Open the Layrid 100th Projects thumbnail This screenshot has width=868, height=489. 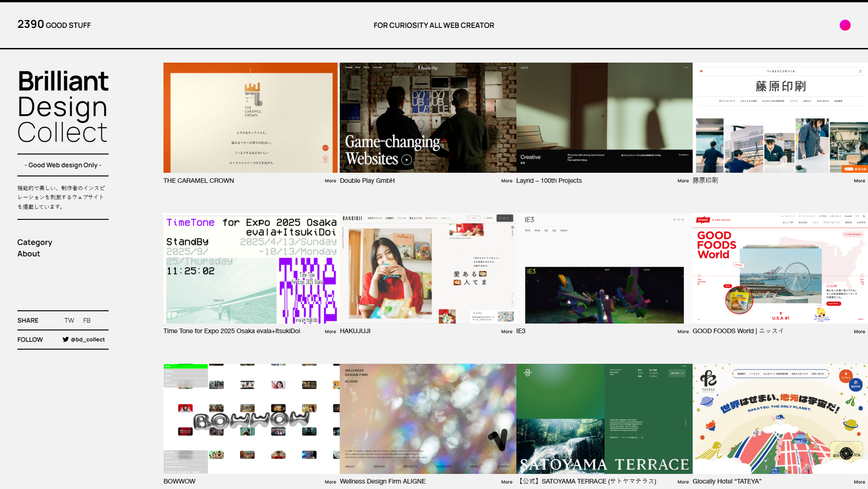point(605,117)
